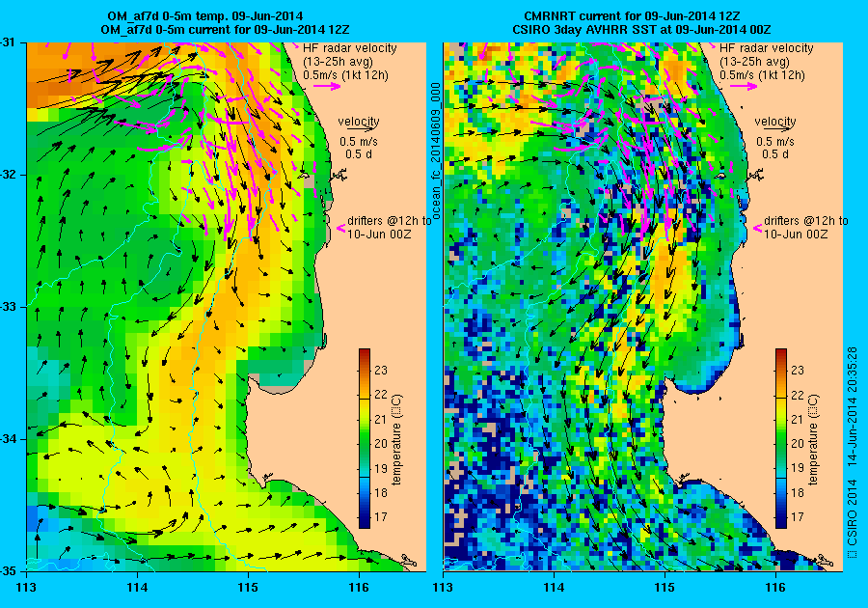Click longitude 113 label under left map
868x608 pixels.
(x=27, y=588)
